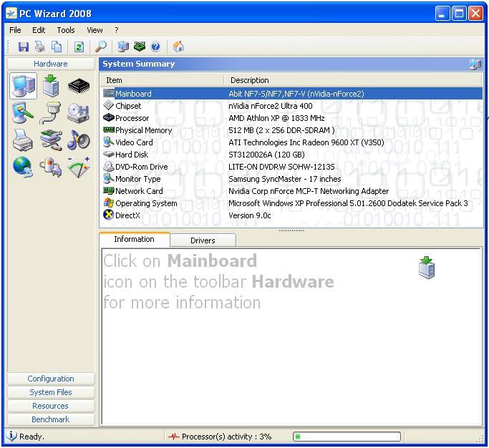
Task: Select the Processor row
Action: coord(292,118)
